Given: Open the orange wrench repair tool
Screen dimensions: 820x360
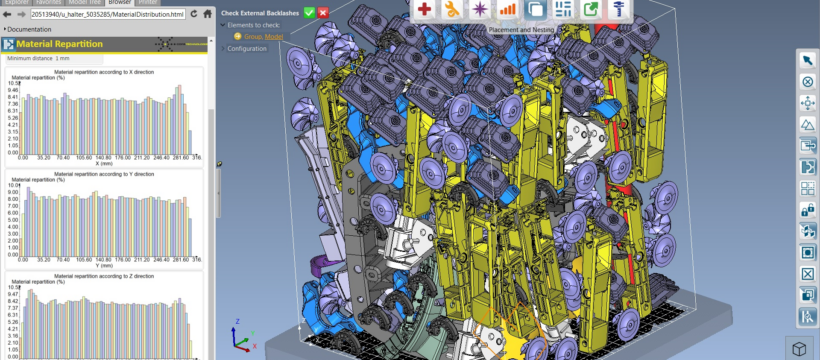Looking at the screenshot, I should (x=452, y=9).
